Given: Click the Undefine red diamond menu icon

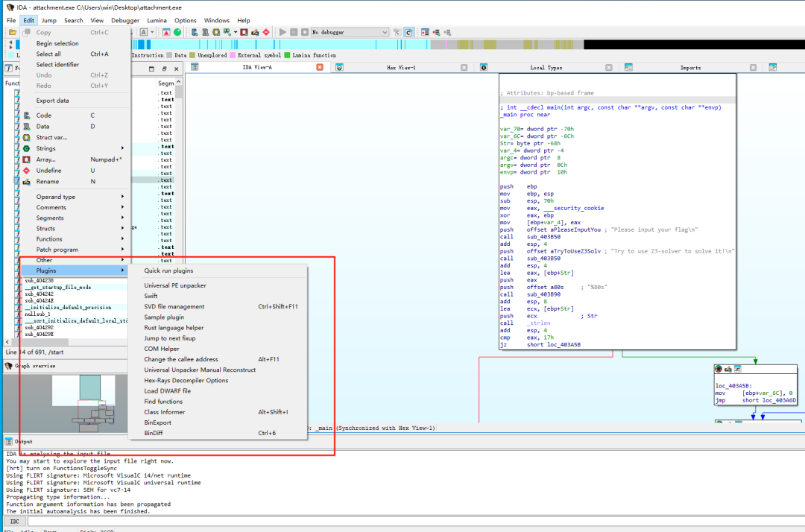Looking at the screenshot, I should click(27, 171).
